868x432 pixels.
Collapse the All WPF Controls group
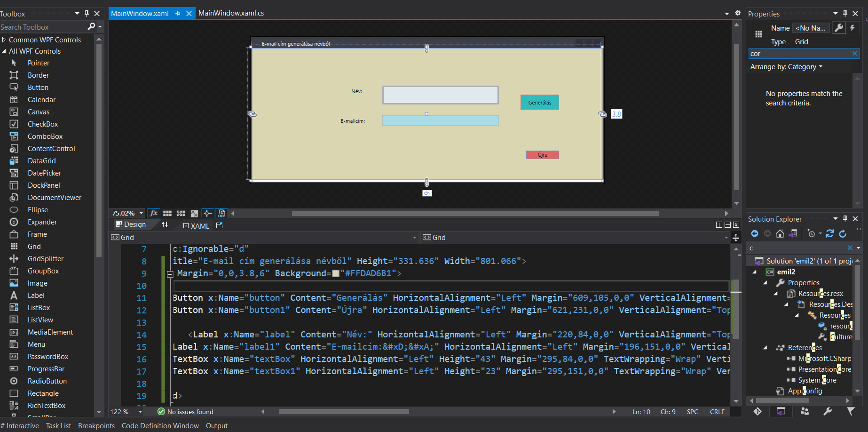(x=4, y=51)
